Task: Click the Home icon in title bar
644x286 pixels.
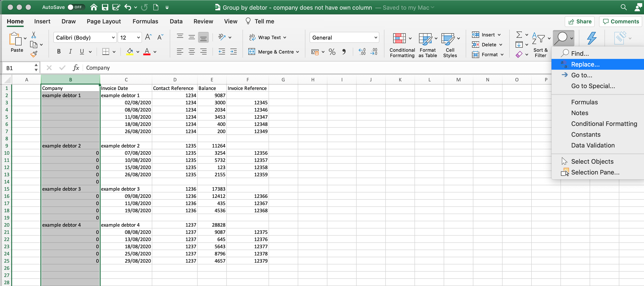Action: 94,7
